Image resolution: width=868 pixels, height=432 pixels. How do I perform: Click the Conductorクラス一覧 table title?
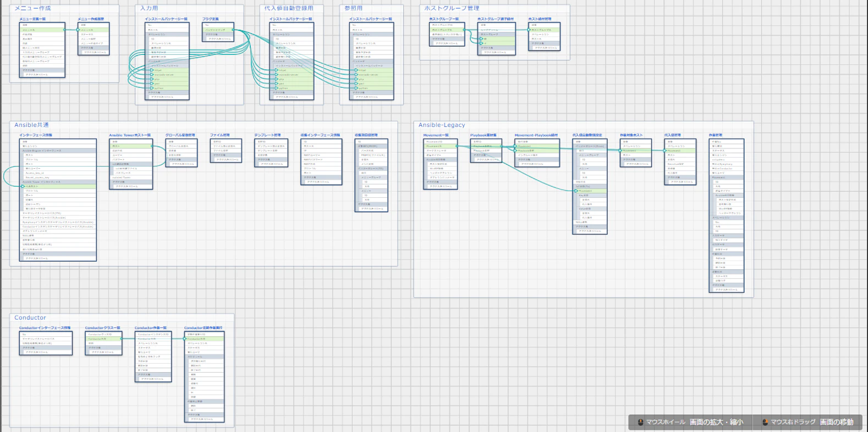pyautogui.click(x=103, y=328)
